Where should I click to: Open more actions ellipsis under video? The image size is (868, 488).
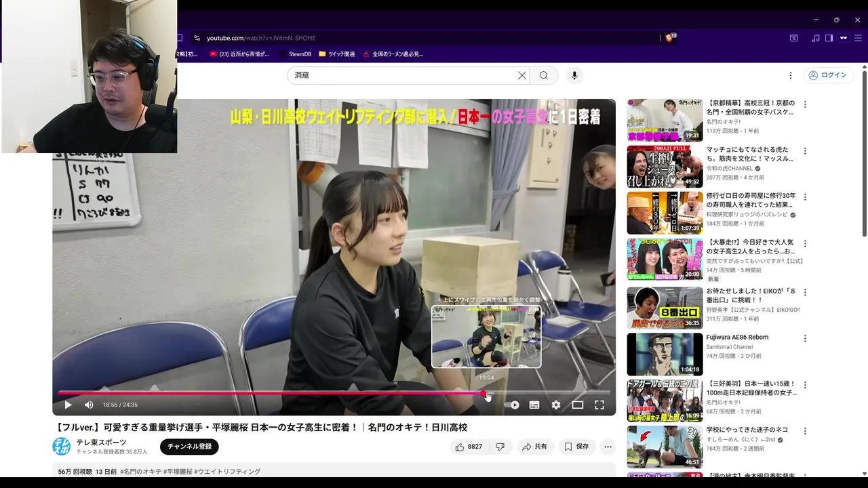(x=608, y=447)
